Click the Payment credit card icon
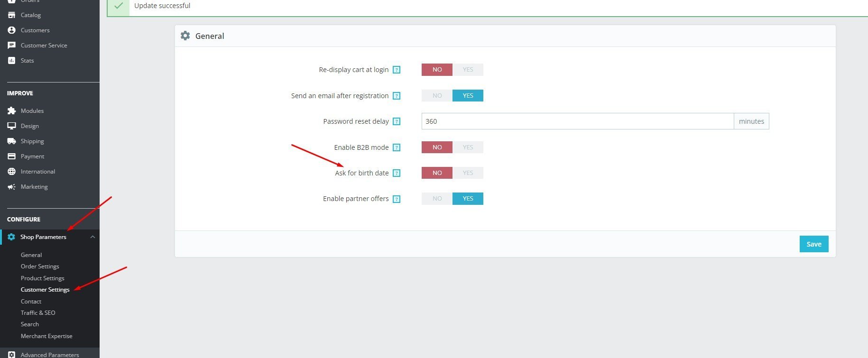Image resolution: width=868 pixels, height=358 pixels. click(x=11, y=156)
